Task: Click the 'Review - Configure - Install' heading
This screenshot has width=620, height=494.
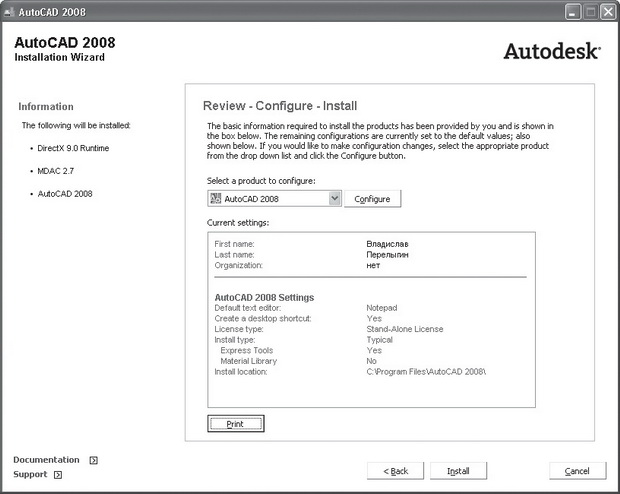Action: 280,106
